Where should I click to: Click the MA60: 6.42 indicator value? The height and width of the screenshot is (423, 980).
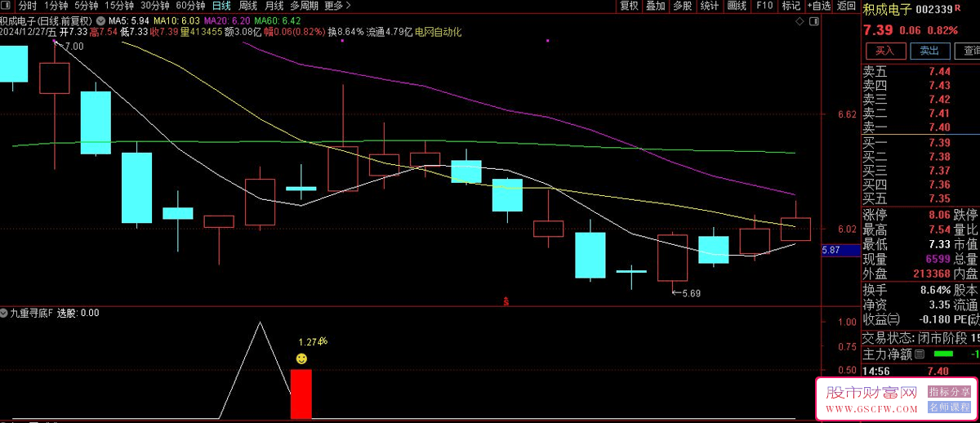point(277,20)
